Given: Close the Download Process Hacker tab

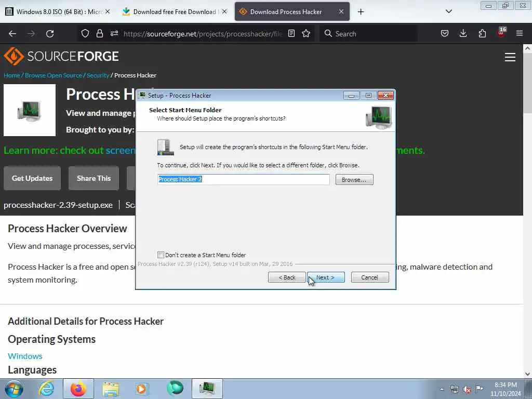Looking at the screenshot, I should [341, 11].
